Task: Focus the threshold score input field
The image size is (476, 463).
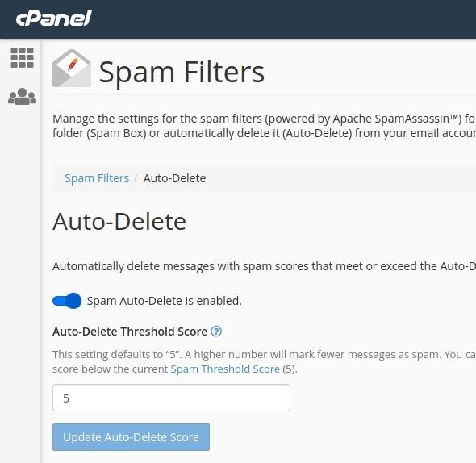Action: point(171,398)
